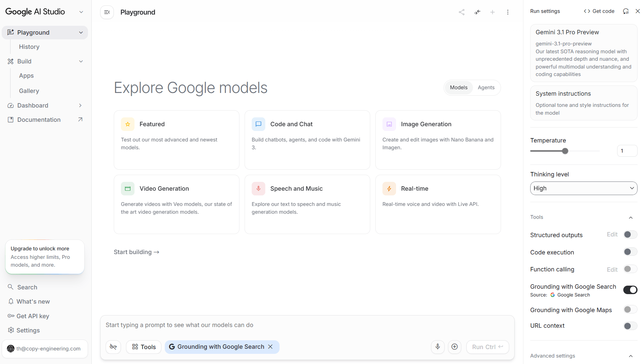
Task: Open the System instructions box
Action: 584,103
